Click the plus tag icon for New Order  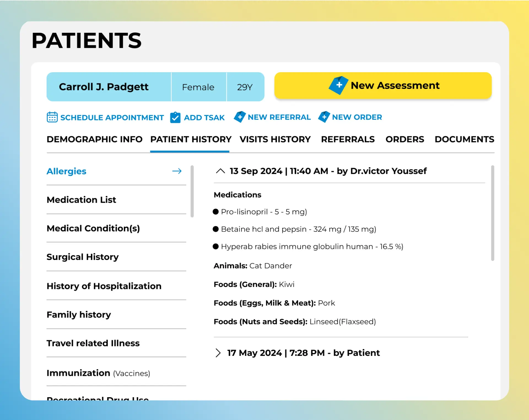(x=324, y=117)
